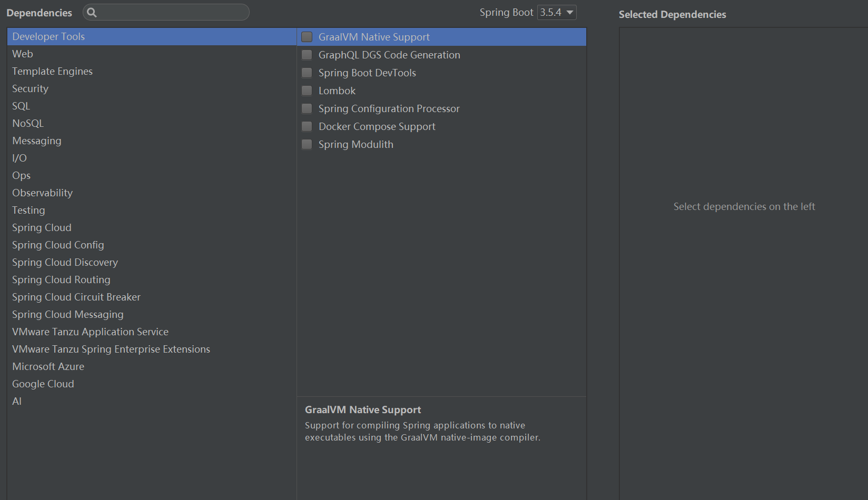
Task: Check Spring Configuration Processor checkbox
Action: (307, 108)
